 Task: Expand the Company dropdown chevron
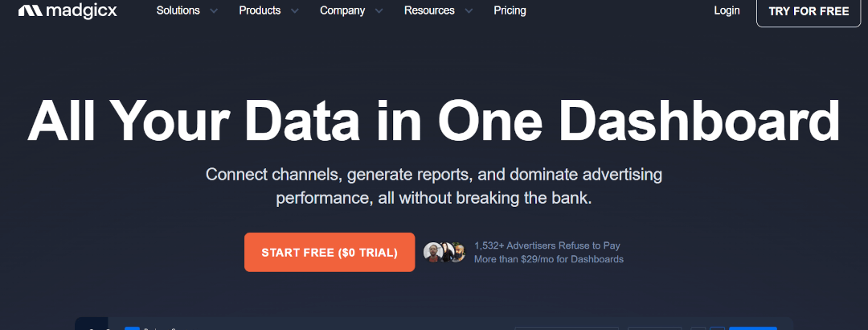(379, 11)
